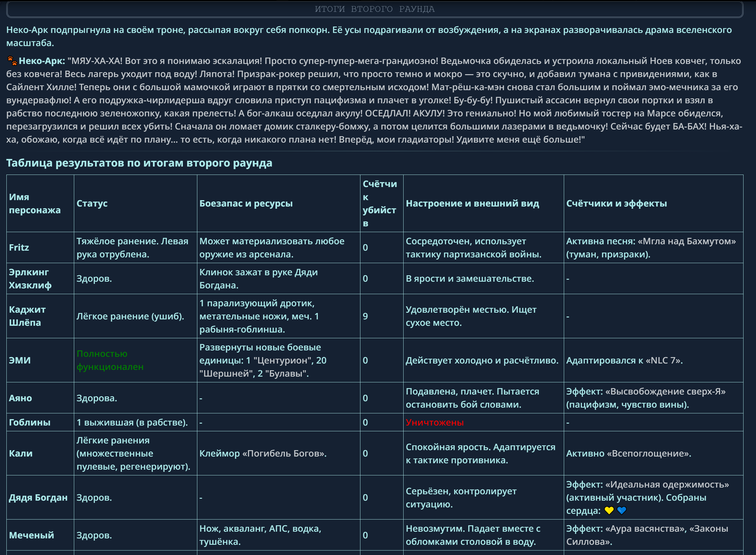This screenshot has height=555, width=756.
Task: Select the «Меченый» row name
Action: (x=31, y=535)
